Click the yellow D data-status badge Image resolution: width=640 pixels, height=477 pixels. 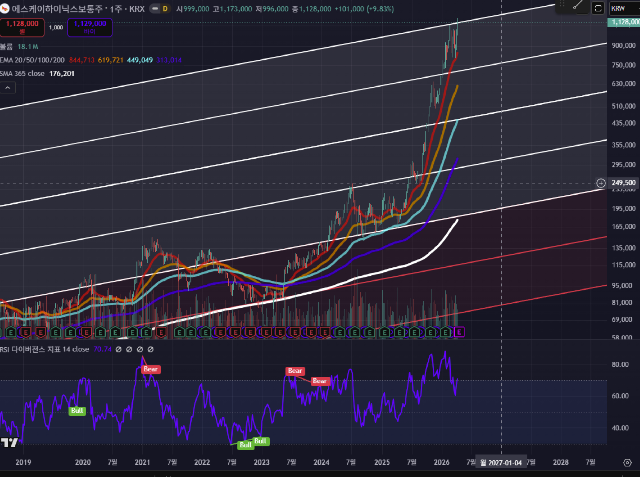pos(165,9)
